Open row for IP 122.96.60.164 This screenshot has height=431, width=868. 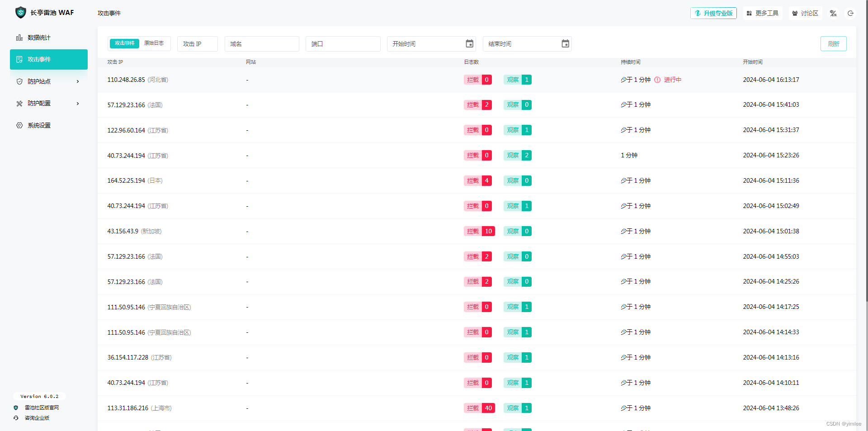click(x=477, y=130)
